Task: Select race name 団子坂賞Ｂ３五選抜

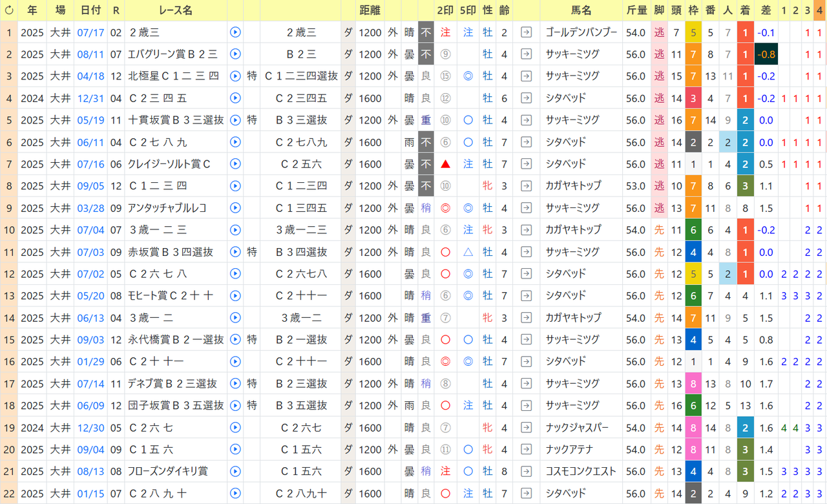Action: click(176, 406)
